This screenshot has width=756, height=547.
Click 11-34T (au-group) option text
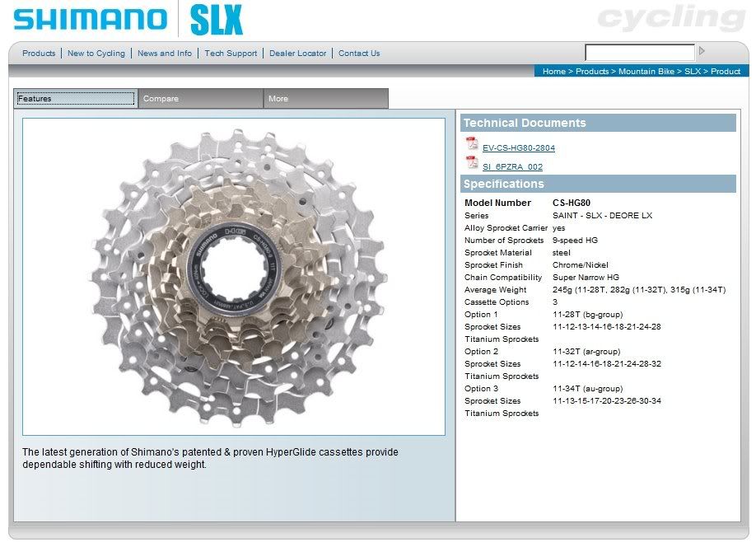click(x=587, y=389)
